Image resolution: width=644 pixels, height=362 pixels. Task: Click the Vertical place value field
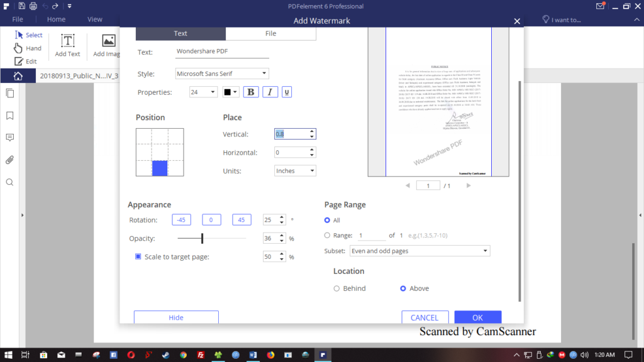pyautogui.click(x=291, y=134)
